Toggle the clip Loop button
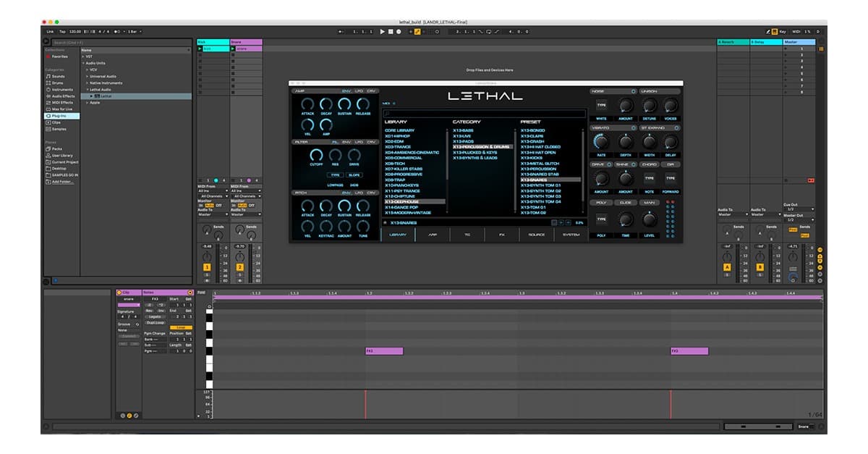Viewport: 868px width, 454px height. [x=180, y=327]
